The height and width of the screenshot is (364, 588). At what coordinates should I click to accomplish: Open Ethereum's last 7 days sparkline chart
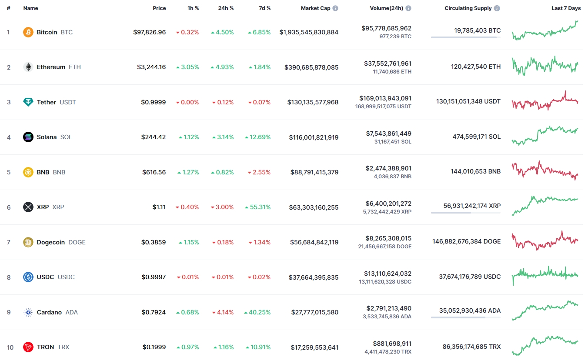click(545, 66)
